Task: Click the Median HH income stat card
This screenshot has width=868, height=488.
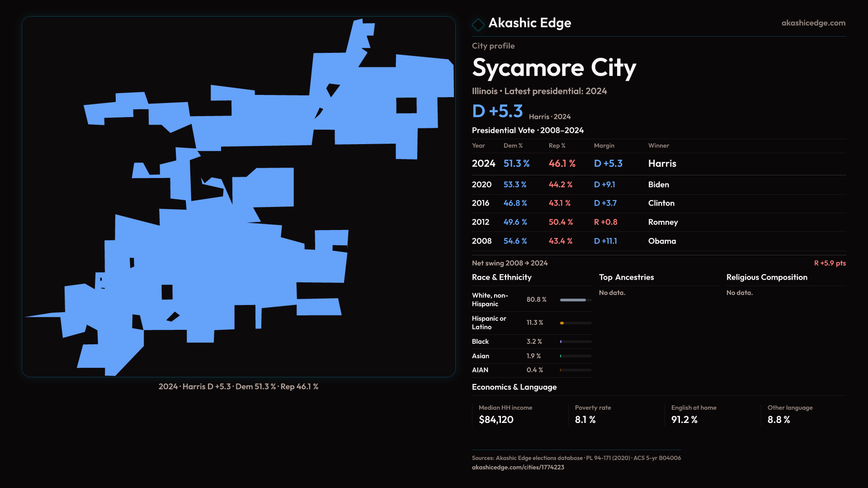Action: [505, 414]
